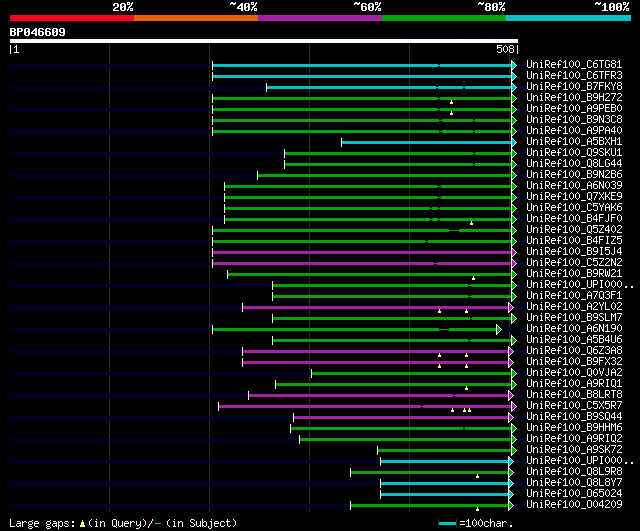Viewport: 640px width, 531px height.
Task: Select the UniRef100_A6N190 label
Action: tap(574, 329)
